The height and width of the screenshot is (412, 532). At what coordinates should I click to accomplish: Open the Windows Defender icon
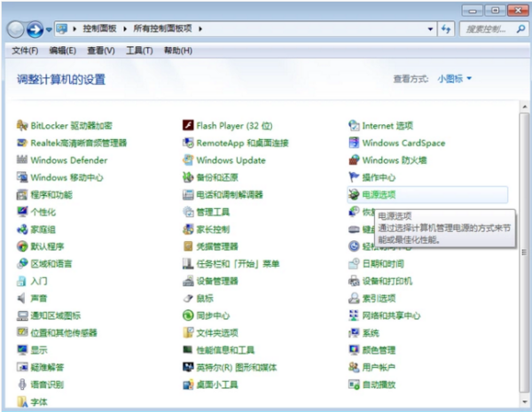pyautogui.click(x=22, y=160)
